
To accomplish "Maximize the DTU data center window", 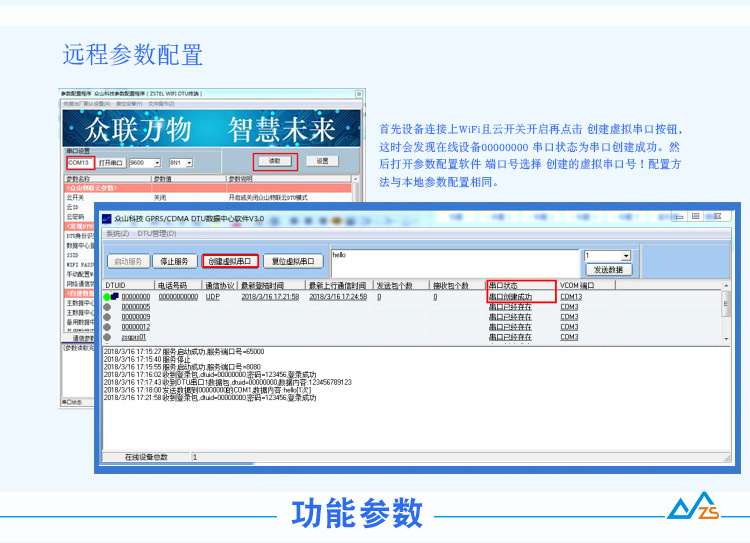I will coord(696,217).
